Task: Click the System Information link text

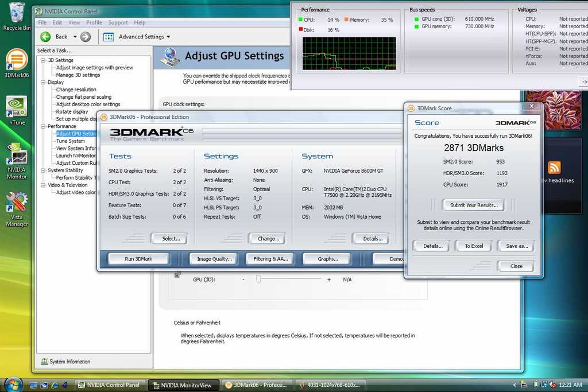Action: pyautogui.click(x=69, y=362)
